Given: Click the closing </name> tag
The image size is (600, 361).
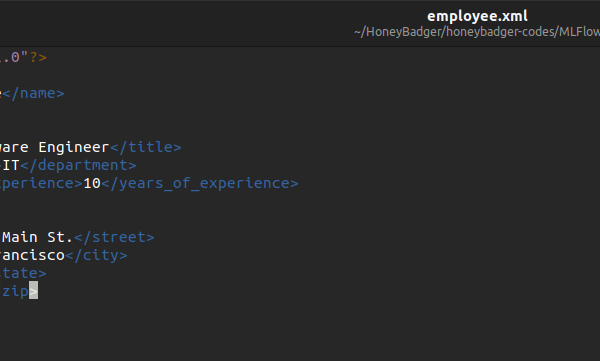Looking at the screenshot, I should (33, 93).
